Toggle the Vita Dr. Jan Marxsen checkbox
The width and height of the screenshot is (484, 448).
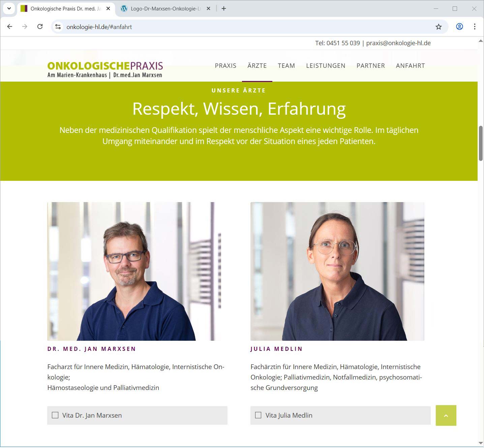pyautogui.click(x=55, y=415)
